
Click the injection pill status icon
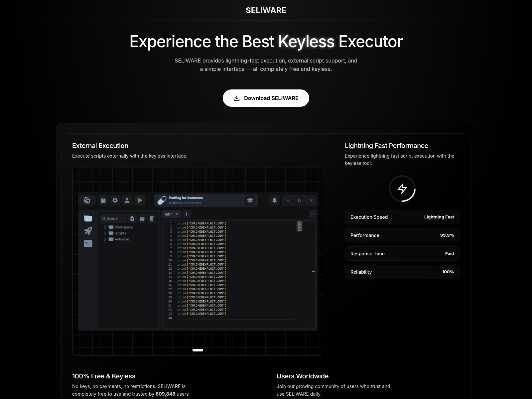coord(162,200)
